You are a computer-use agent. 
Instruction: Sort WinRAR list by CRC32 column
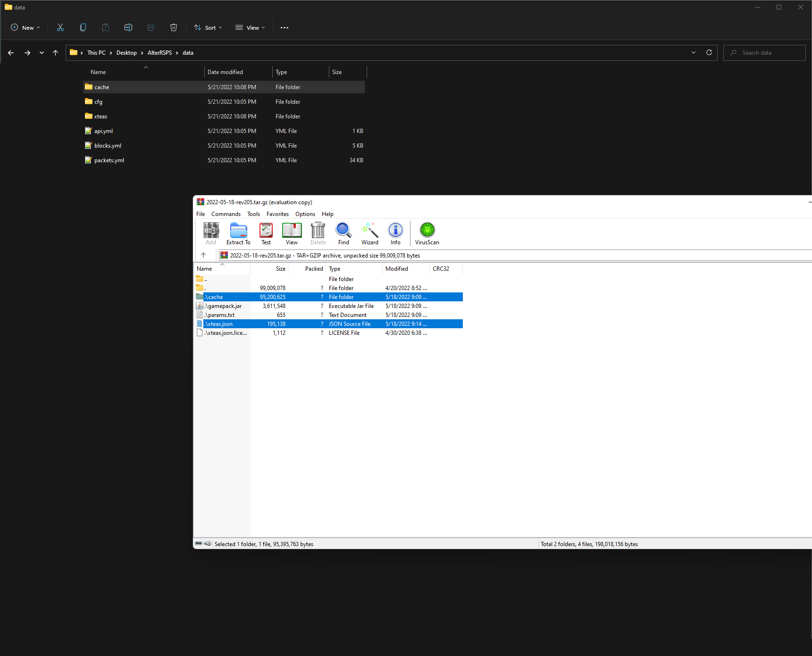pos(446,269)
